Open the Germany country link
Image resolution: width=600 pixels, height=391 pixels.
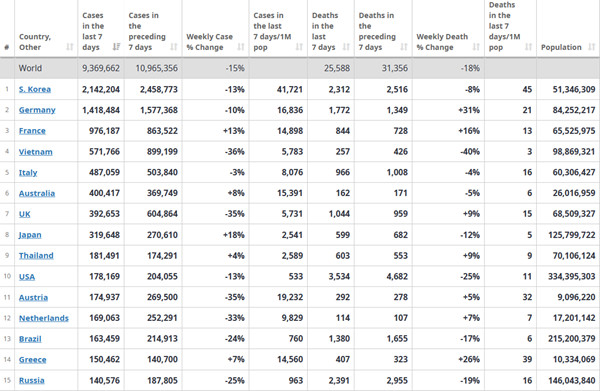pos(37,110)
